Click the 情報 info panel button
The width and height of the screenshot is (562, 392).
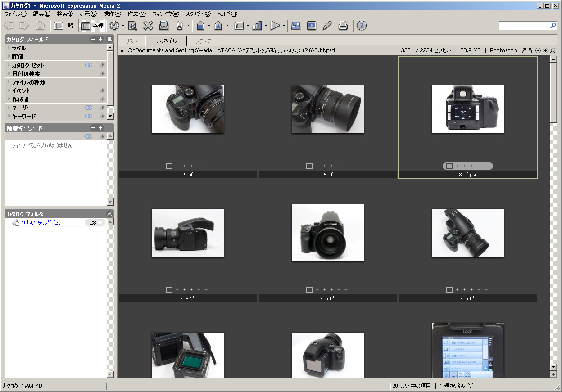tap(65, 26)
